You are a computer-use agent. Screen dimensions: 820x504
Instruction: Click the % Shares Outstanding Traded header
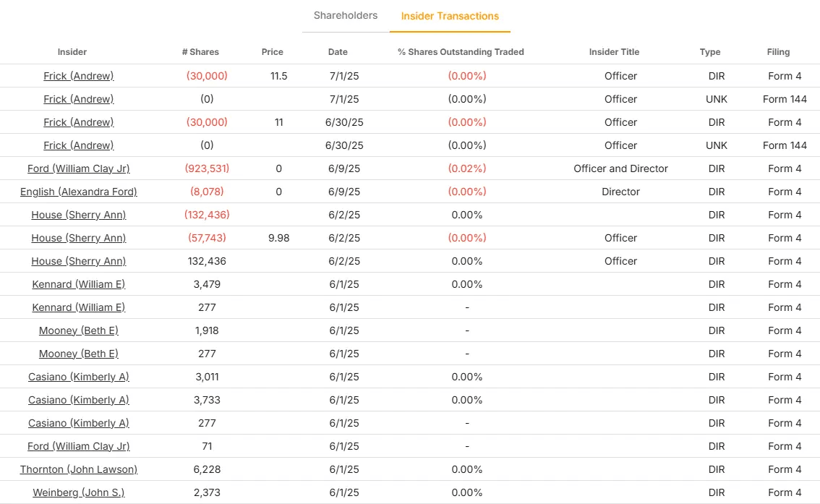(461, 52)
